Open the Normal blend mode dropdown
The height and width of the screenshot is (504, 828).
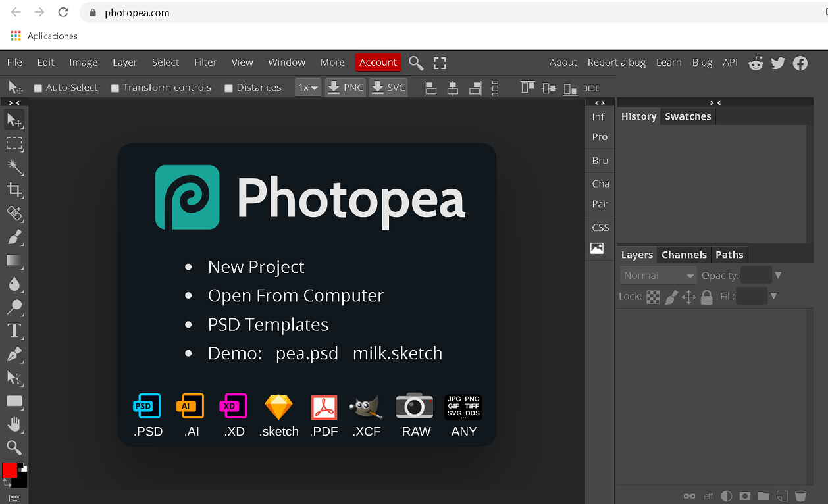click(659, 276)
